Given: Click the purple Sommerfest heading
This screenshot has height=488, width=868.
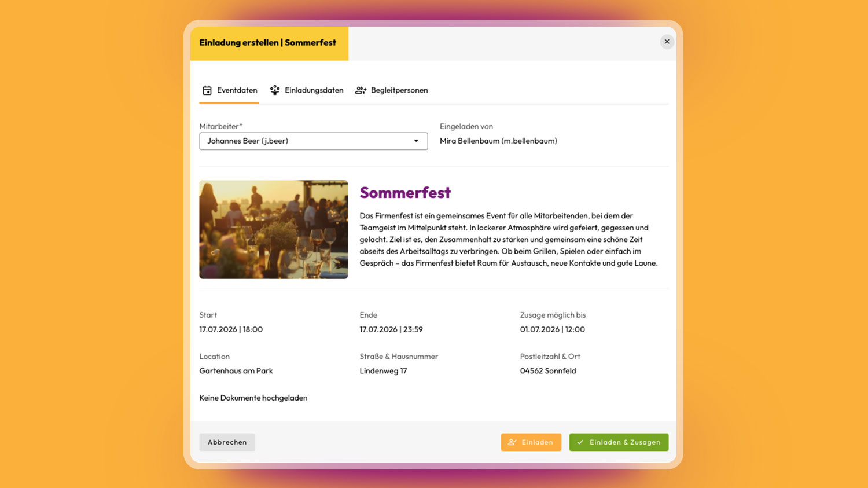Looking at the screenshot, I should tap(405, 193).
